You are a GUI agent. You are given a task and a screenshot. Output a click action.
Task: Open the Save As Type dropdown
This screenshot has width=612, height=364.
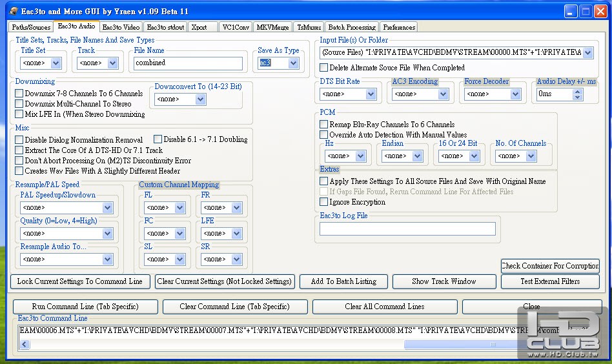293,63
